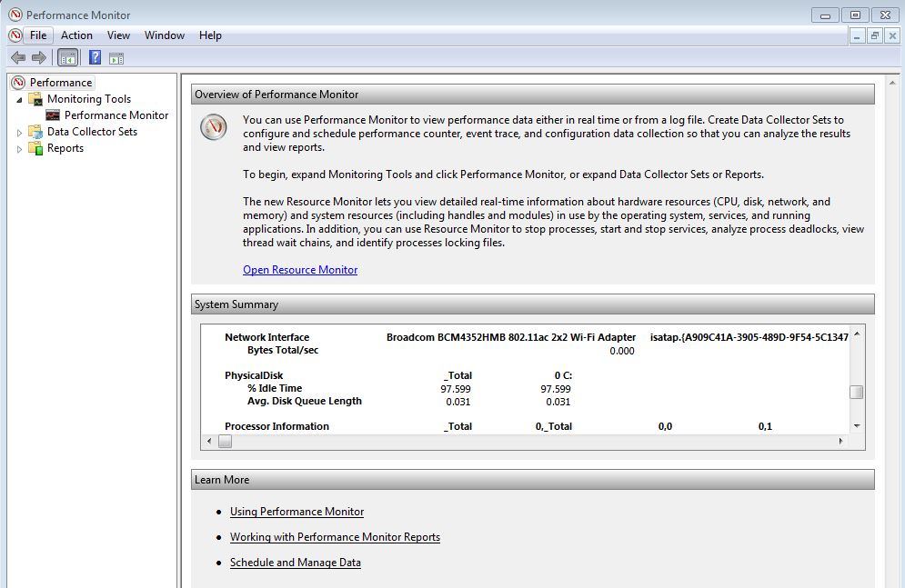Click the System Summary horizontal scrollbar left arrow
The image size is (905, 588).
(209, 441)
